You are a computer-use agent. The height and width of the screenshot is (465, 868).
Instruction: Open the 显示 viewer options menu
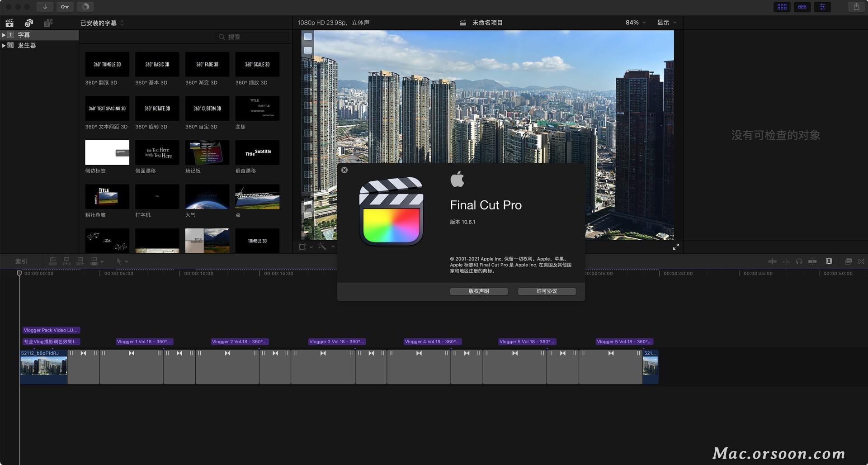(667, 23)
